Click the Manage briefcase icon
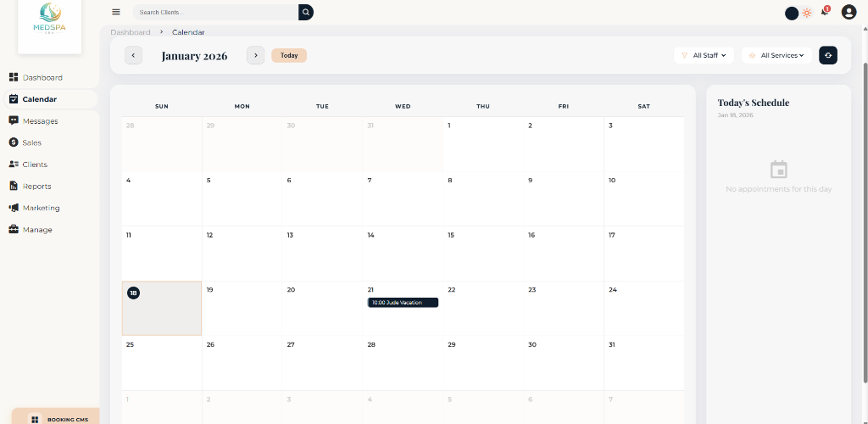 click(14, 230)
